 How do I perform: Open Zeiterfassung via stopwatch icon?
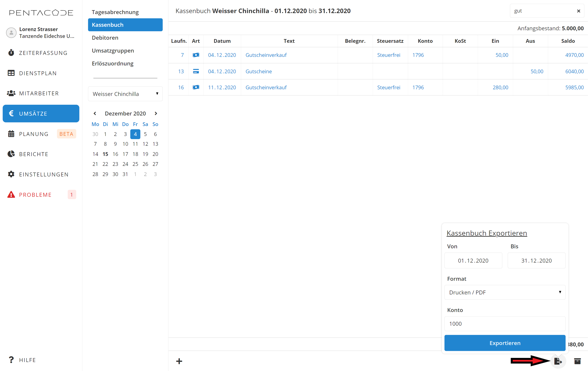tap(11, 53)
